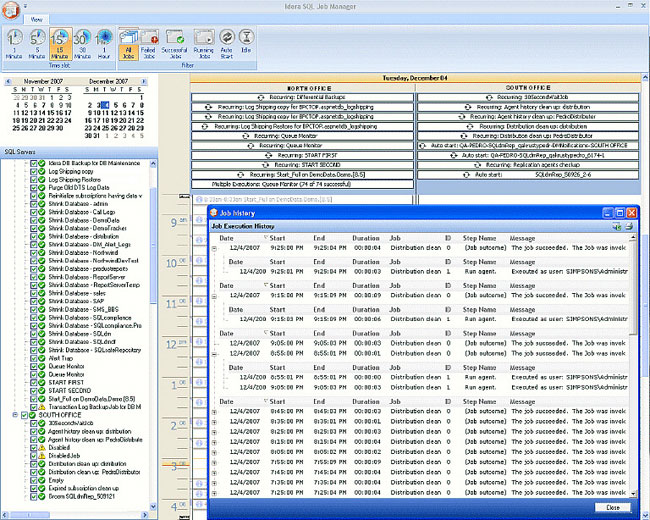
Task: Click the export icon in Job Execution History
Action: coord(616,226)
